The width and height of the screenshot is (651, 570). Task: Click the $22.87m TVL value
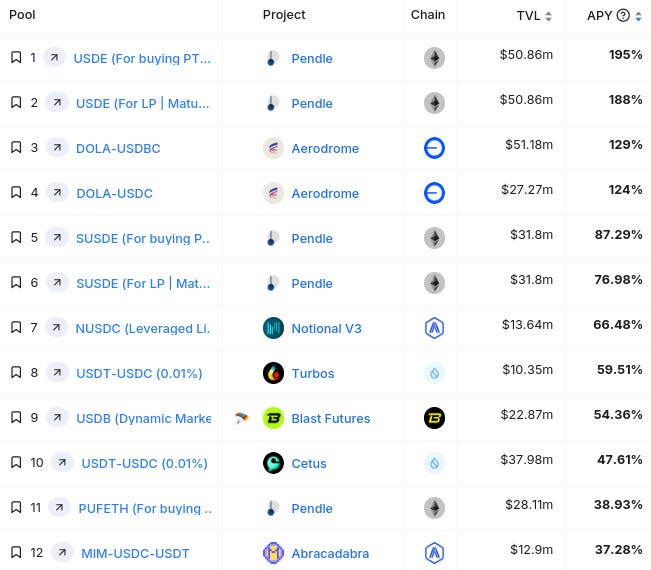click(x=526, y=414)
